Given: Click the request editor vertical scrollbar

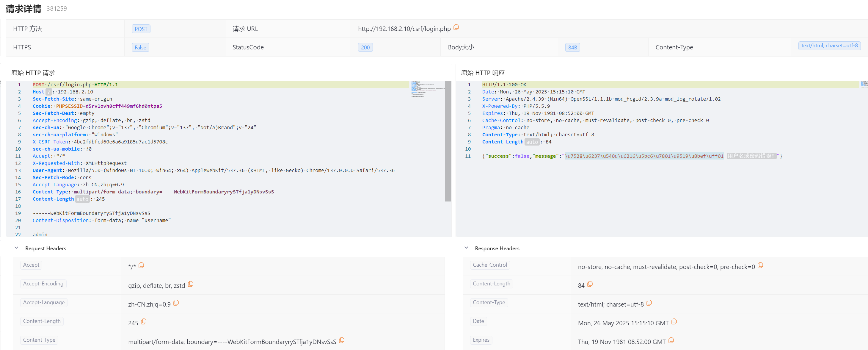Looking at the screenshot, I should (448, 141).
